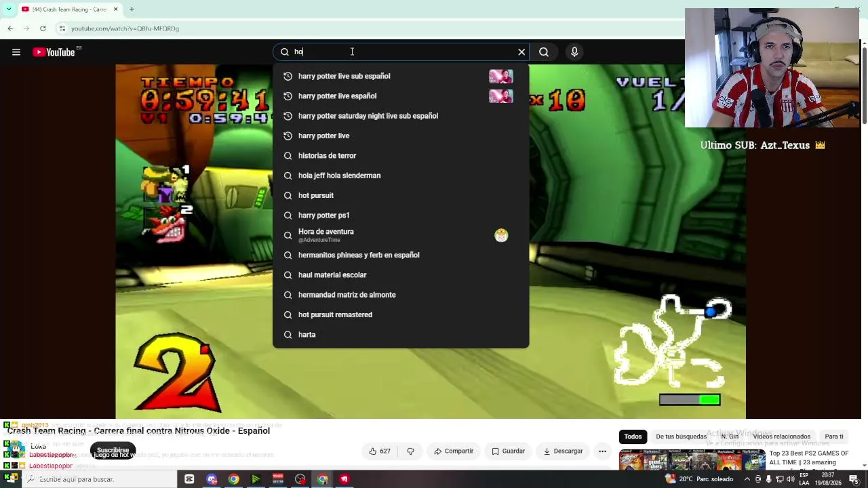
Task: Click the magnifier search submit button
Action: pyautogui.click(x=544, y=52)
